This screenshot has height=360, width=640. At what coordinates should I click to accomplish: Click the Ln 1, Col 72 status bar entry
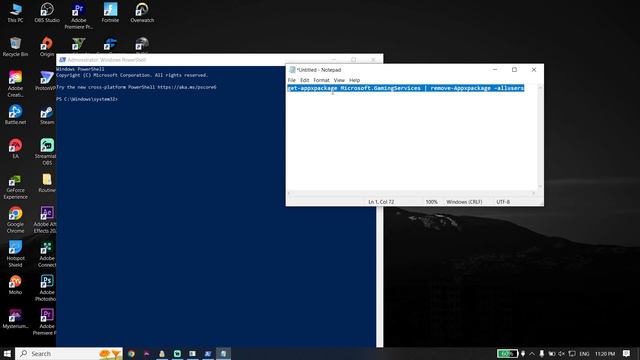point(381,202)
